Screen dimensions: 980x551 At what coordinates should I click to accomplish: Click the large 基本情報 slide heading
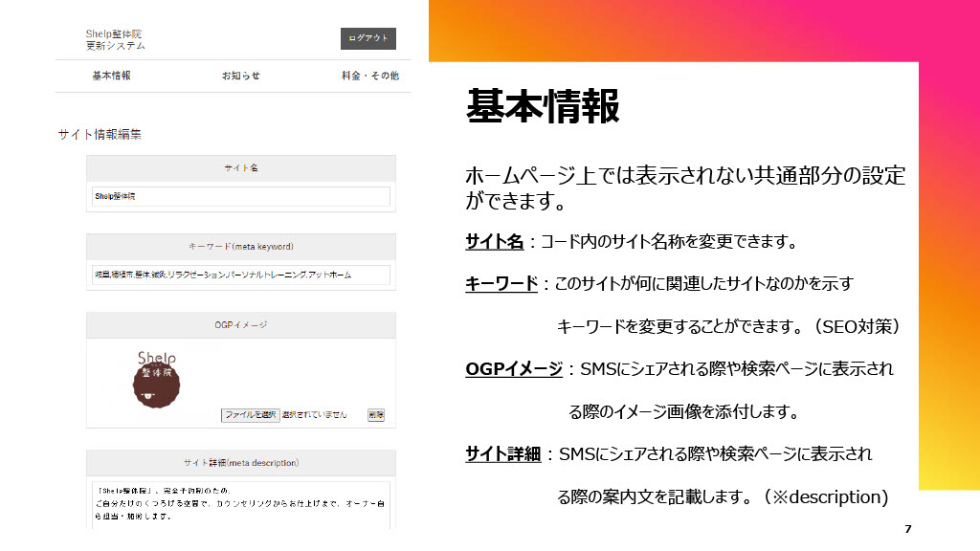(x=543, y=106)
